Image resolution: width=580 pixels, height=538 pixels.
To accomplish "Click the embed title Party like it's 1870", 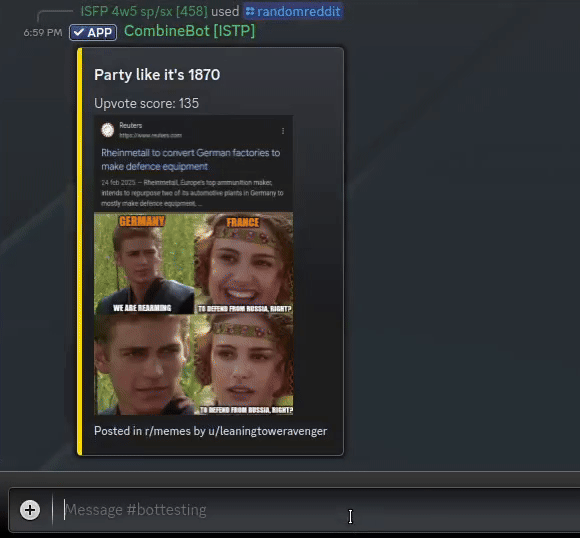I will 157,75.
